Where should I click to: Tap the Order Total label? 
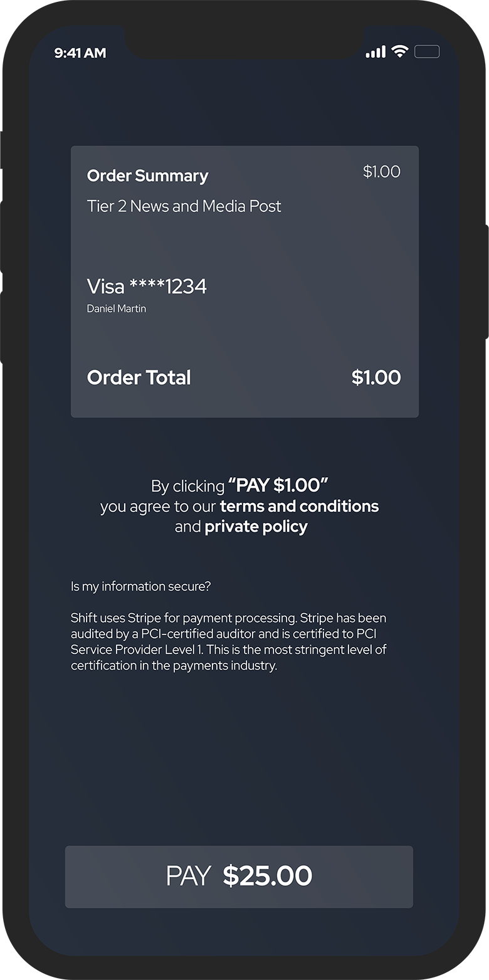[x=139, y=377]
